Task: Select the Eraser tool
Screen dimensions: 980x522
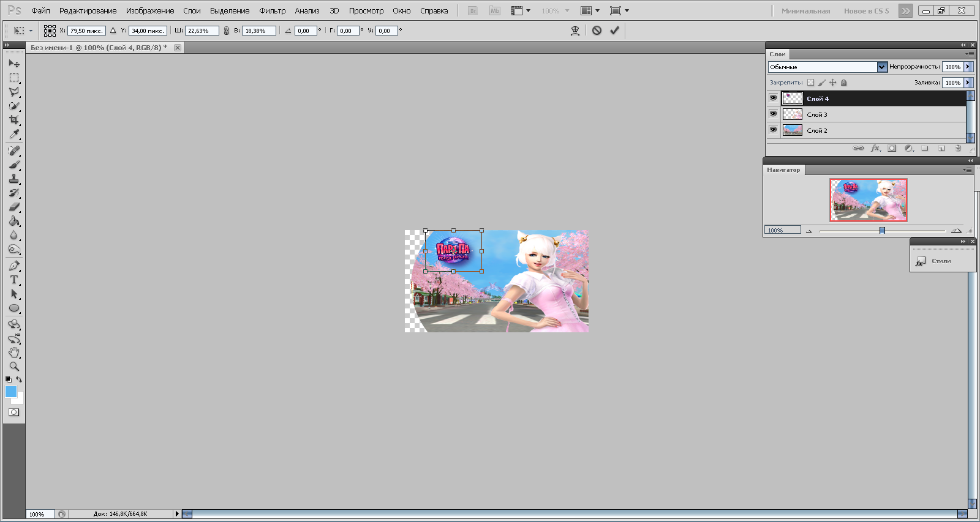Action: click(14, 207)
